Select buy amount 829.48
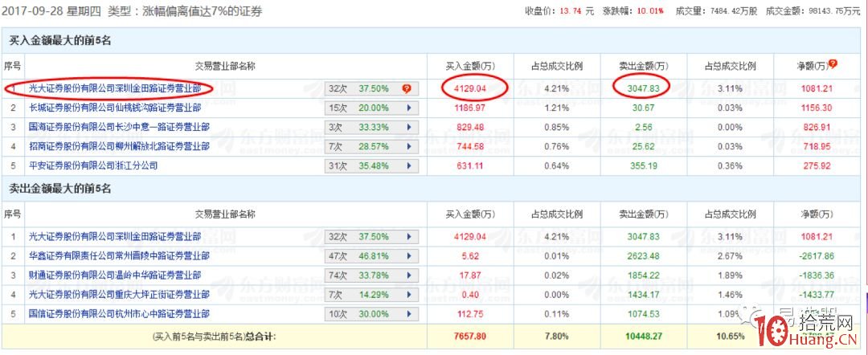The image size is (868, 355). click(x=470, y=127)
